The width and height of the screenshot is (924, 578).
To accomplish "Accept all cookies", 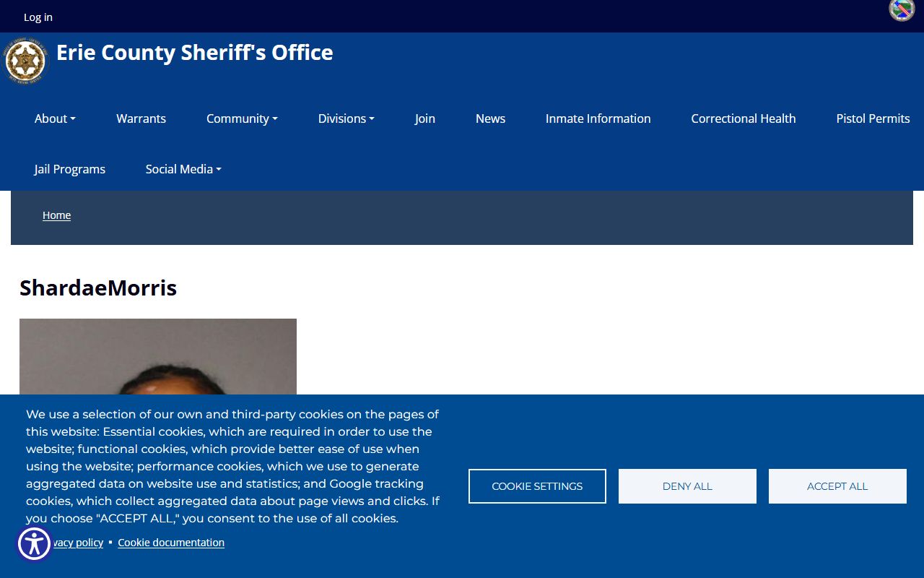I will click(x=837, y=486).
